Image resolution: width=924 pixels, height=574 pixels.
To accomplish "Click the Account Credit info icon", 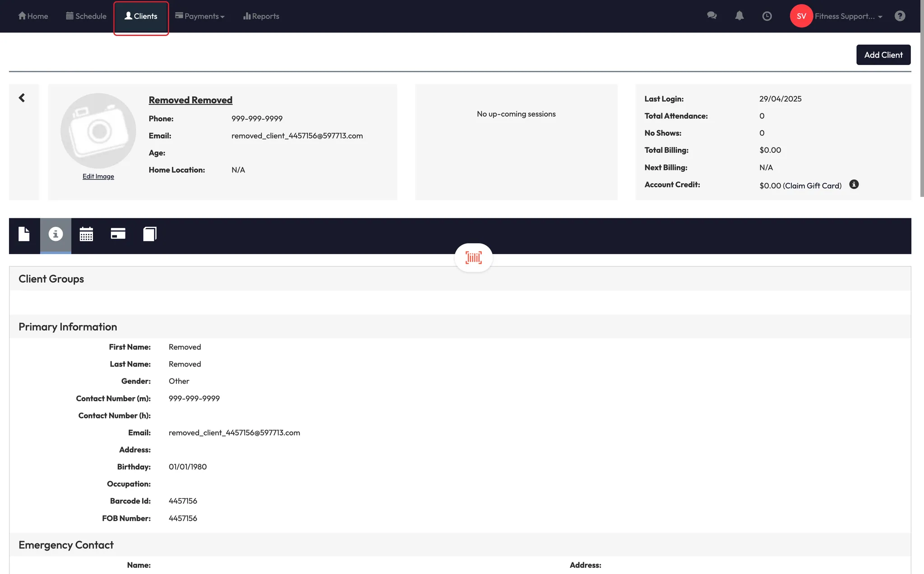I will point(854,184).
